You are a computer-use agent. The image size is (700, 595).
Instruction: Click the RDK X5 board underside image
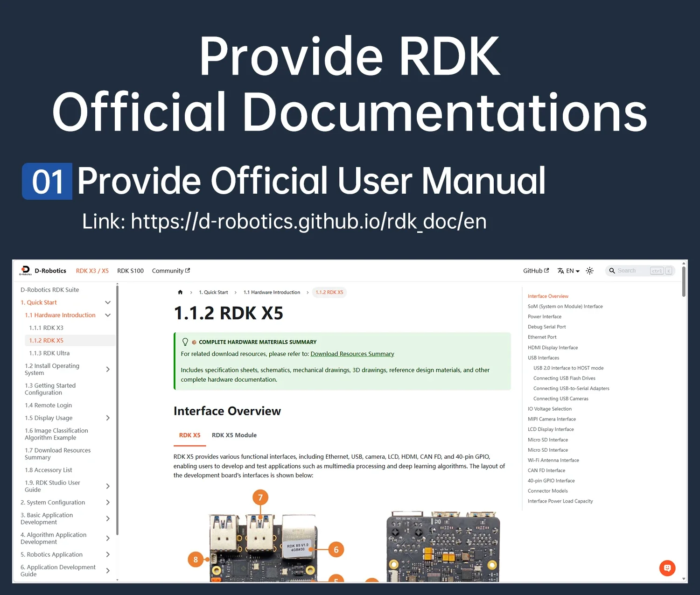pos(443,547)
